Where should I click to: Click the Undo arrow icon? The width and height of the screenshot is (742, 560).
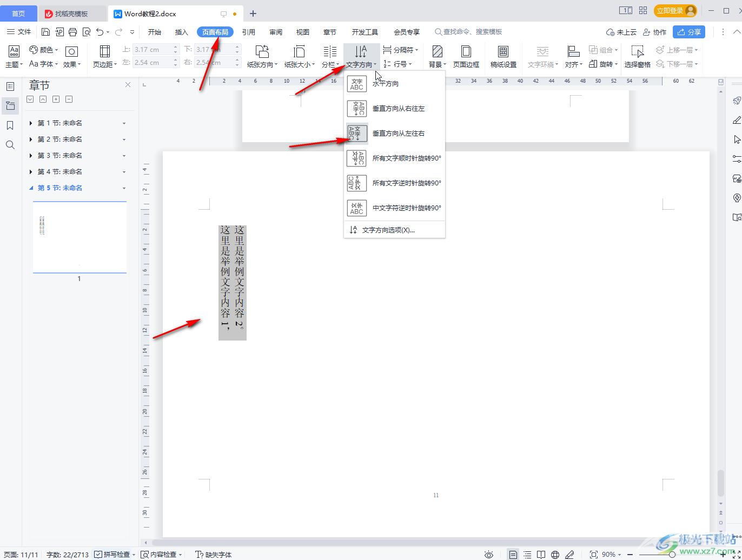coord(100,32)
